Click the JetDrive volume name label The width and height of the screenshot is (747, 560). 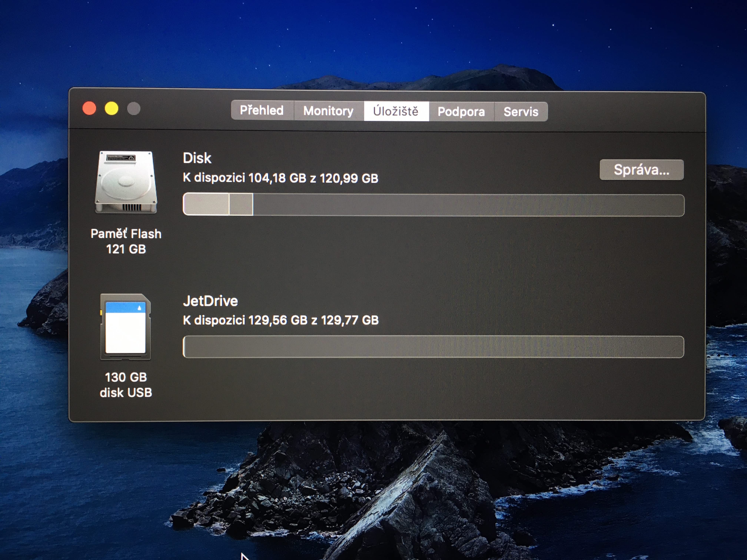point(210,301)
